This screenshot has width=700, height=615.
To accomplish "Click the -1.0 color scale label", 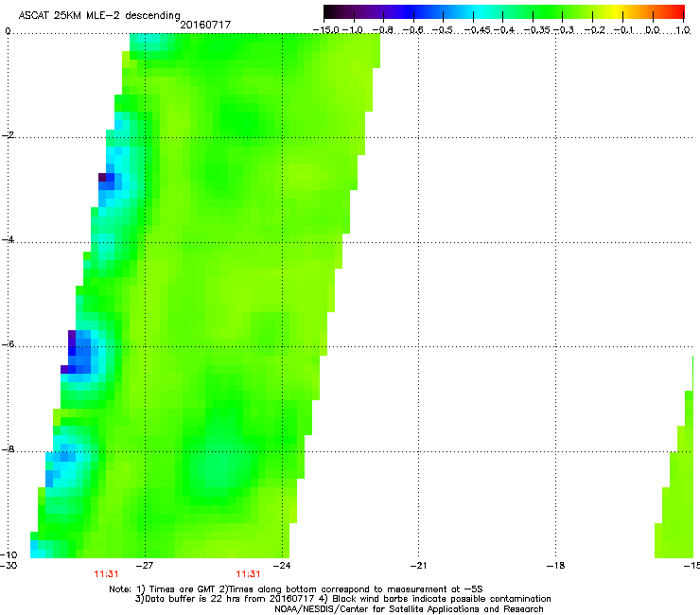I will [352, 30].
